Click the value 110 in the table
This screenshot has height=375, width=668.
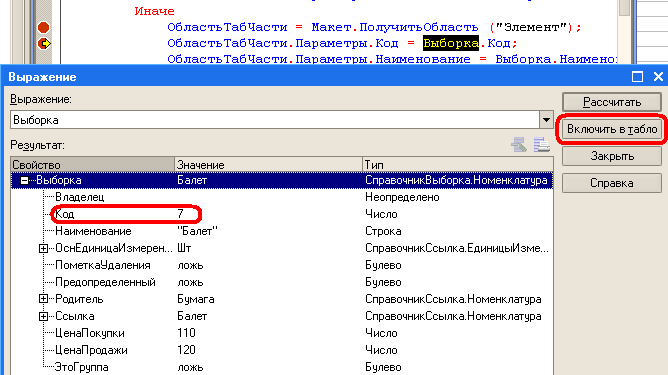pyautogui.click(x=186, y=333)
